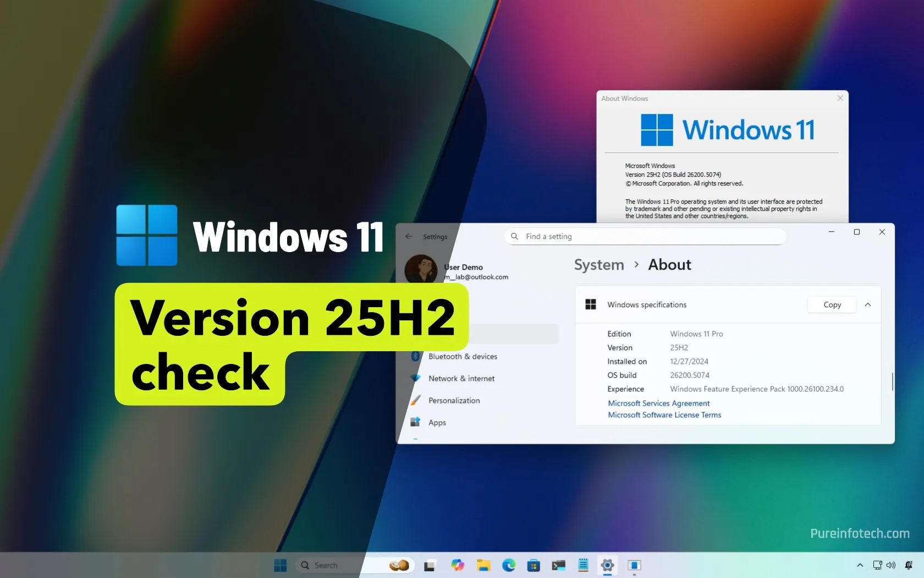Expand hidden icons in the system tray
The width and height of the screenshot is (924, 578).
tap(860, 565)
